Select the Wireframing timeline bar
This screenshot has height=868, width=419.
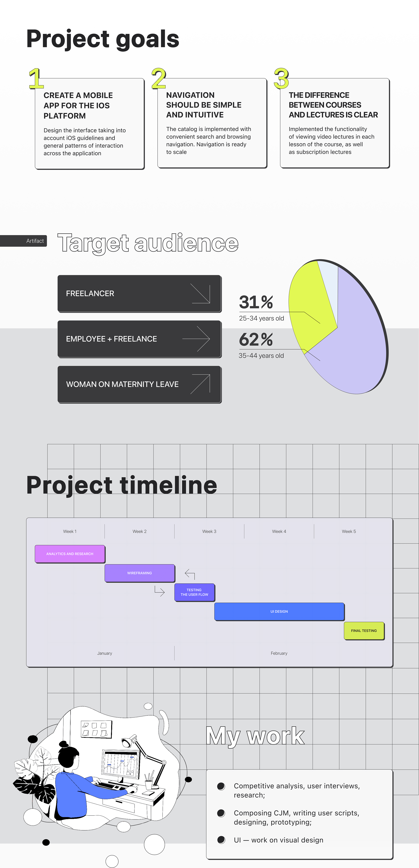(x=139, y=573)
